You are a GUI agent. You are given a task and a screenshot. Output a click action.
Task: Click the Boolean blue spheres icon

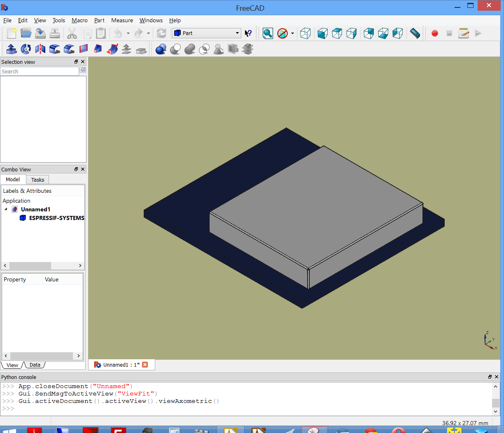(x=161, y=49)
